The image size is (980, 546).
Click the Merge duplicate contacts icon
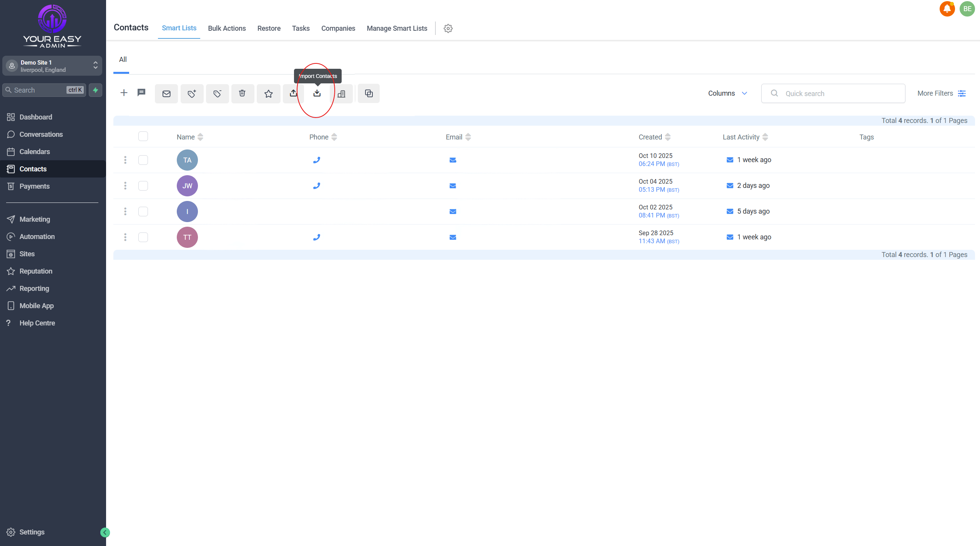(x=369, y=93)
